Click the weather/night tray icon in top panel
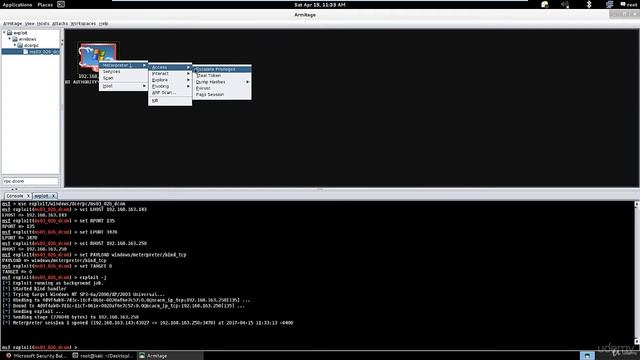640x360 pixels. [544, 4]
